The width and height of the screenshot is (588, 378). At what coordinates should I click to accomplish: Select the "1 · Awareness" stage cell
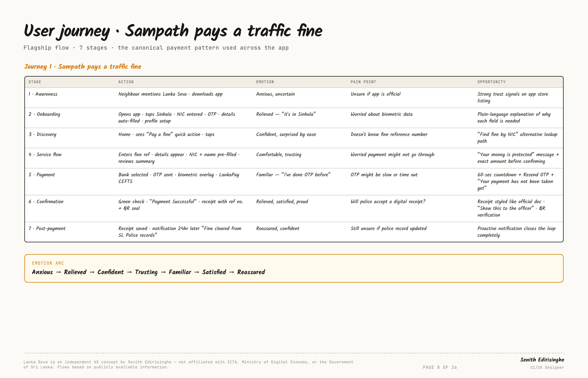pos(43,94)
